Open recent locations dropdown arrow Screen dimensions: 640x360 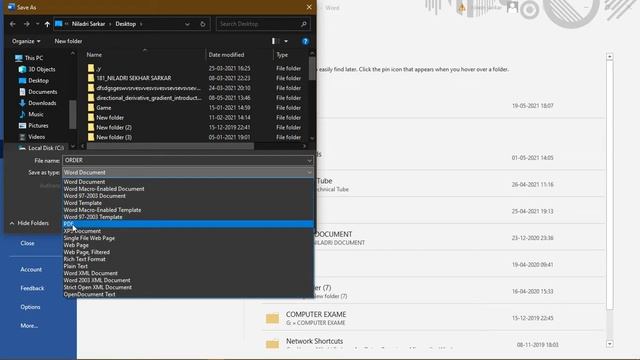click(37, 24)
